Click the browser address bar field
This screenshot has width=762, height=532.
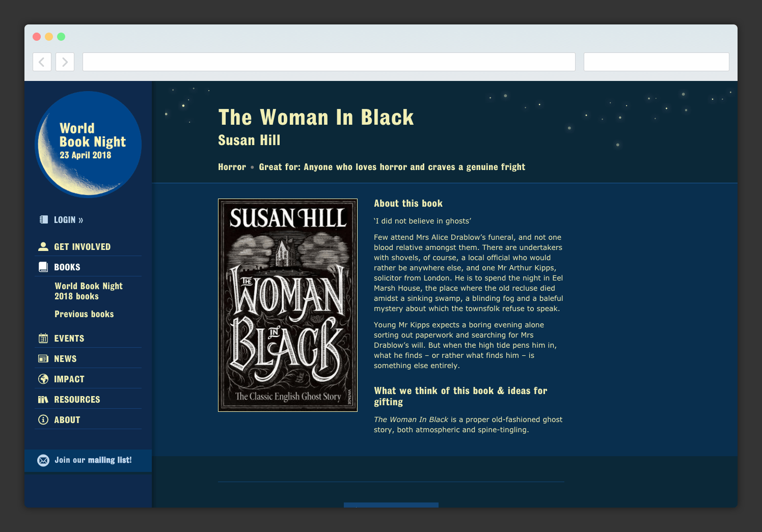coord(329,62)
